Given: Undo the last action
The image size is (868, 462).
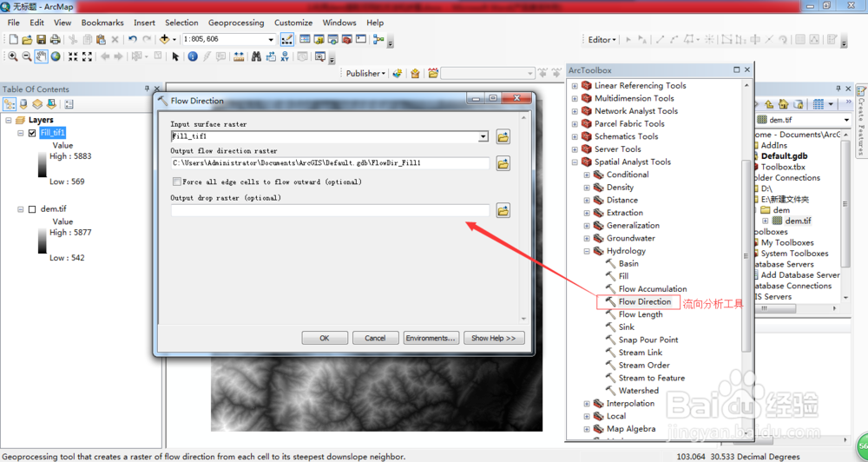Looking at the screenshot, I should pyautogui.click(x=133, y=39).
